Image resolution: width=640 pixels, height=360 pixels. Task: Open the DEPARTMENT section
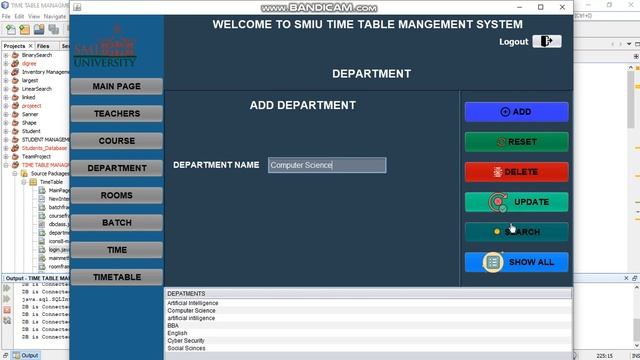[117, 168]
